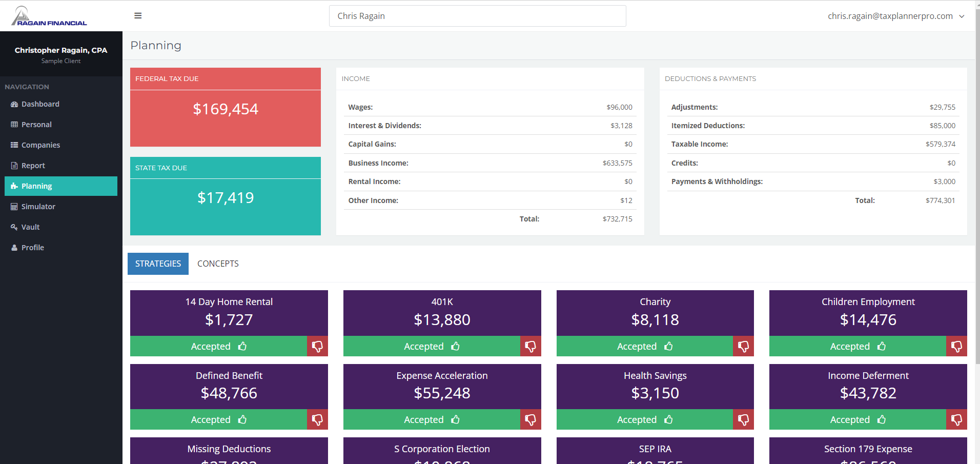Open the Charity $8,118 strategy card
Screen dimensions: 980x464
(655, 313)
